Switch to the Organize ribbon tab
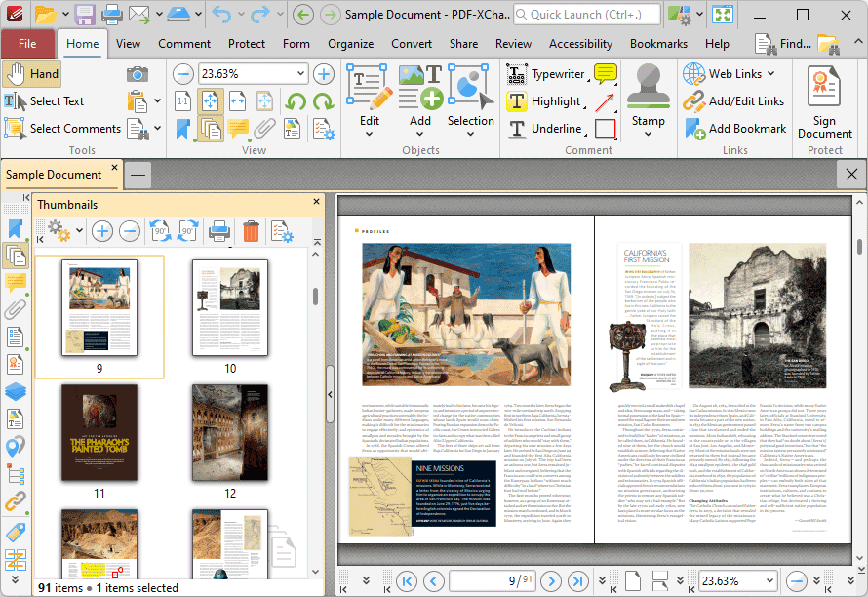 (350, 44)
